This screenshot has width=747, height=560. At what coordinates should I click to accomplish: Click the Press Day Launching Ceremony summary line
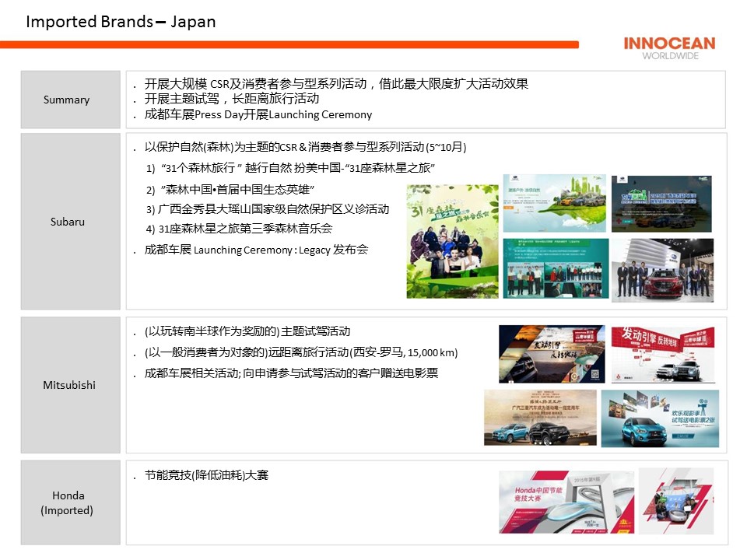[x=258, y=115]
